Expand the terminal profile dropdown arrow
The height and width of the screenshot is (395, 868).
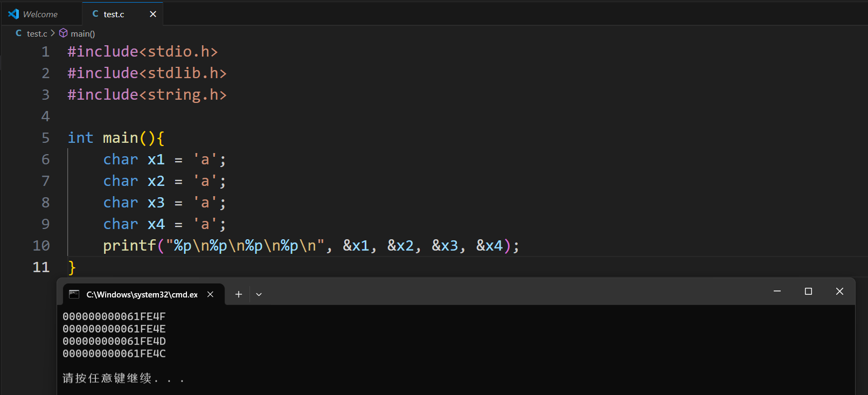259,294
